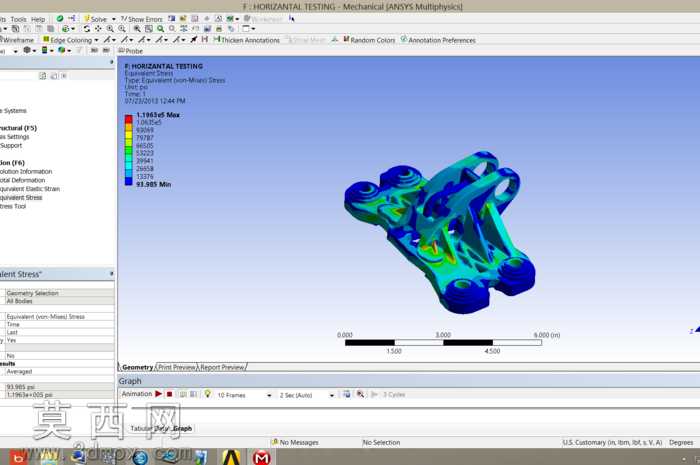
Task: Open the Solve dropdown arrow
Action: pyautogui.click(x=113, y=19)
